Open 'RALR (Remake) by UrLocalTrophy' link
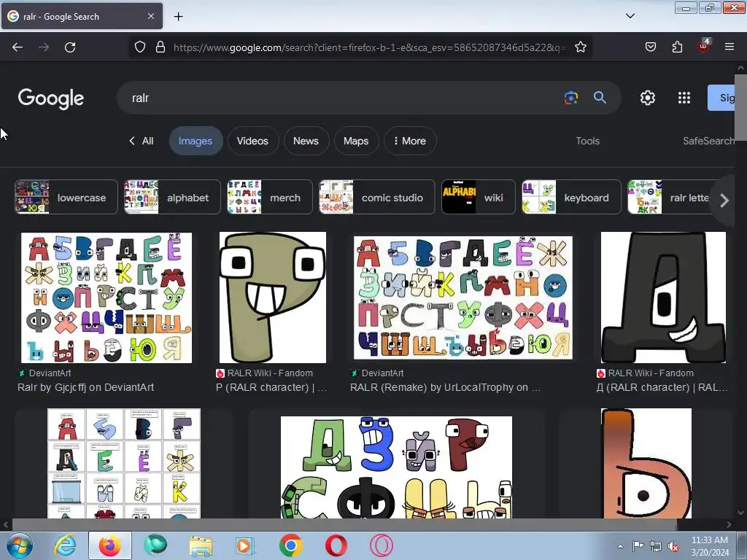 [445, 387]
